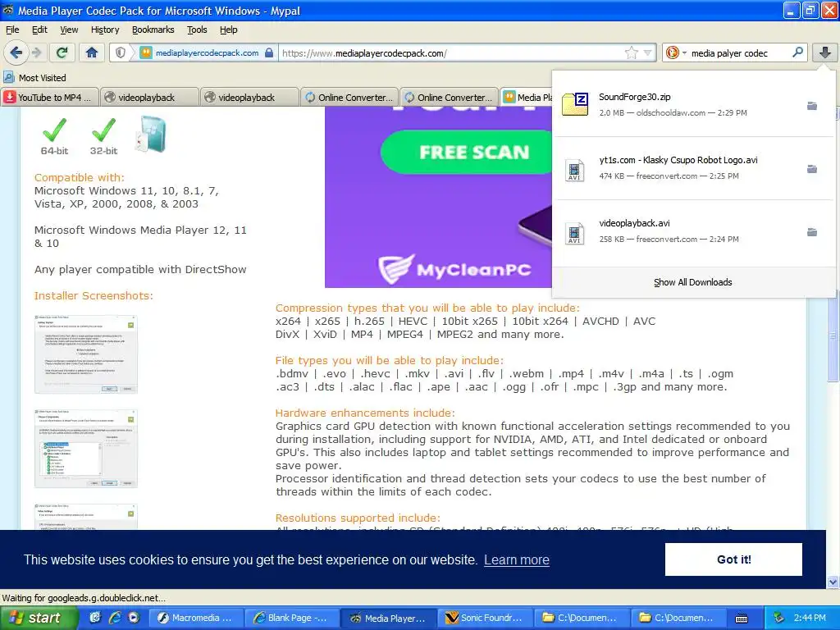Click Show All Downloads
840x630 pixels.
(x=692, y=282)
